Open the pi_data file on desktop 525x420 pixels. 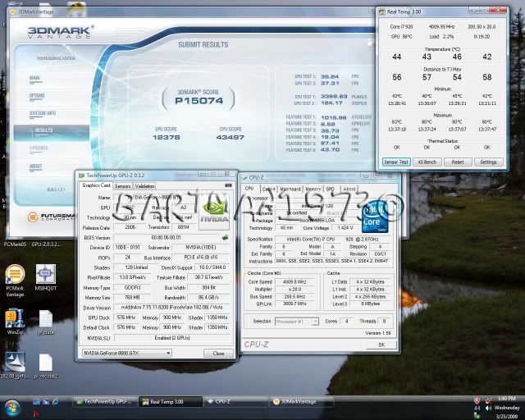click(45, 319)
